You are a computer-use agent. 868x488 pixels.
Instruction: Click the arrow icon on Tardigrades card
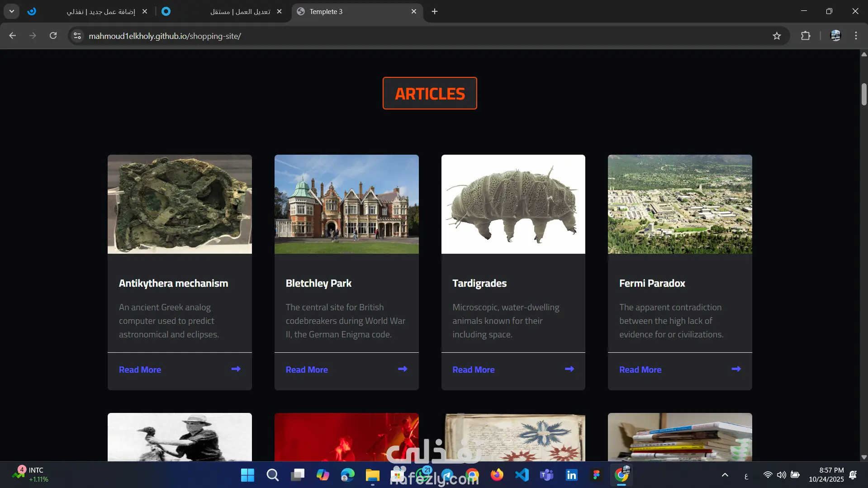pyautogui.click(x=569, y=369)
